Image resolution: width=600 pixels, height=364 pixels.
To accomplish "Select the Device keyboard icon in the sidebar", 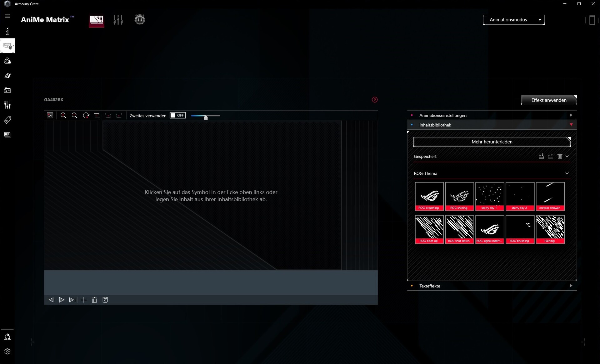I will pyautogui.click(x=7, y=46).
